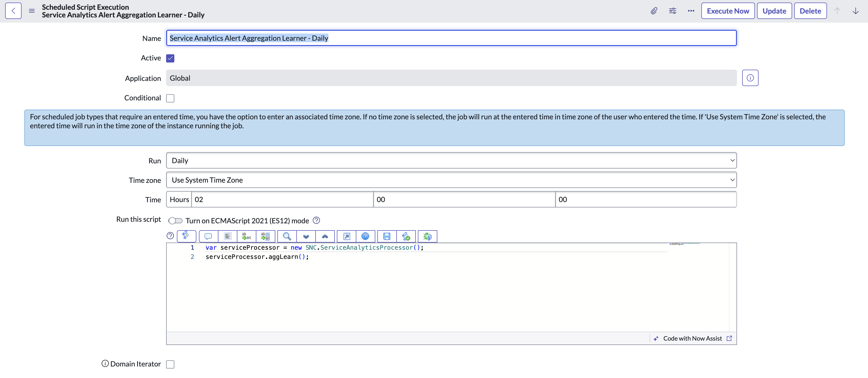The height and width of the screenshot is (378, 868).
Task: Click the Hours time field
Action: coord(282,199)
